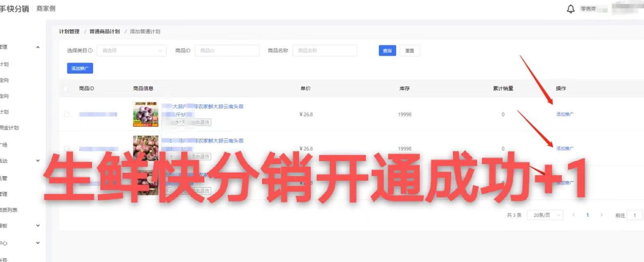The width and height of the screenshot is (644, 262).
Task: Open the 资质列表 sidebar item
Action: 9,210
